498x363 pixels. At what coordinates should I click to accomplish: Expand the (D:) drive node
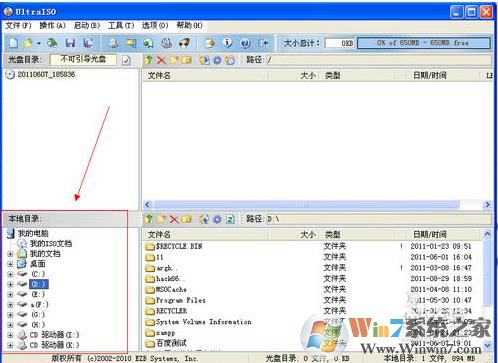point(10,284)
